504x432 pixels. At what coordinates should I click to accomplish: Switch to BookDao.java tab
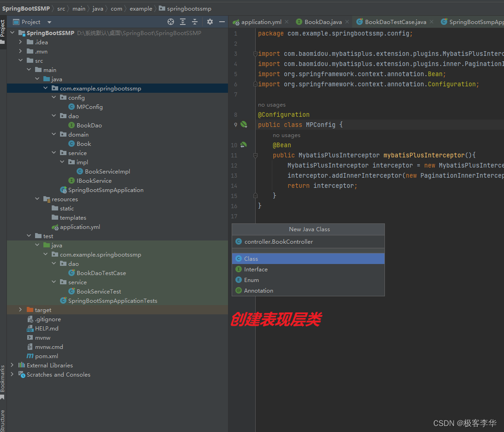pos(323,22)
